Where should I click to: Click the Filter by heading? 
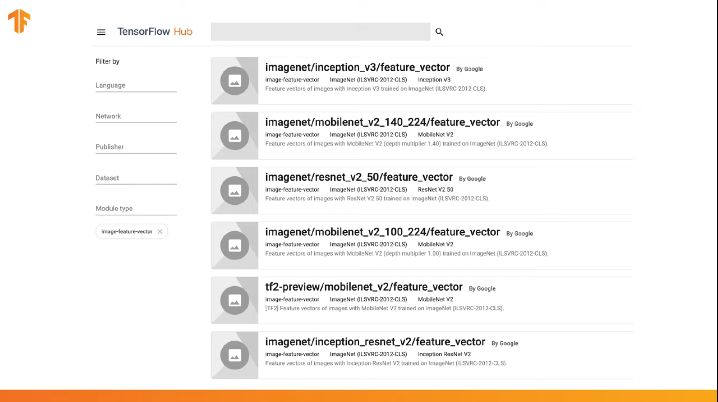pyautogui.click(x=108, y=61)
